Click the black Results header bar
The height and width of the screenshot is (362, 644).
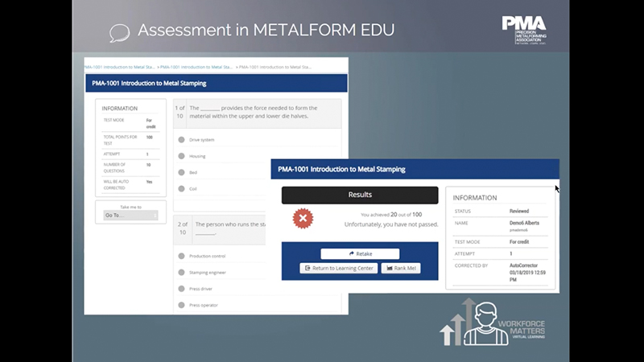(x=360, y=195)
